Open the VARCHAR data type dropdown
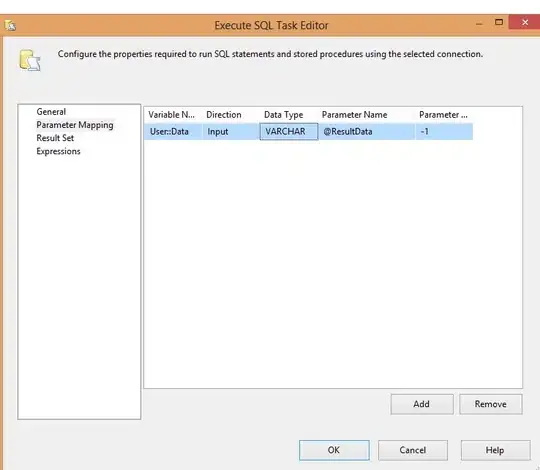 coord(289,132)
